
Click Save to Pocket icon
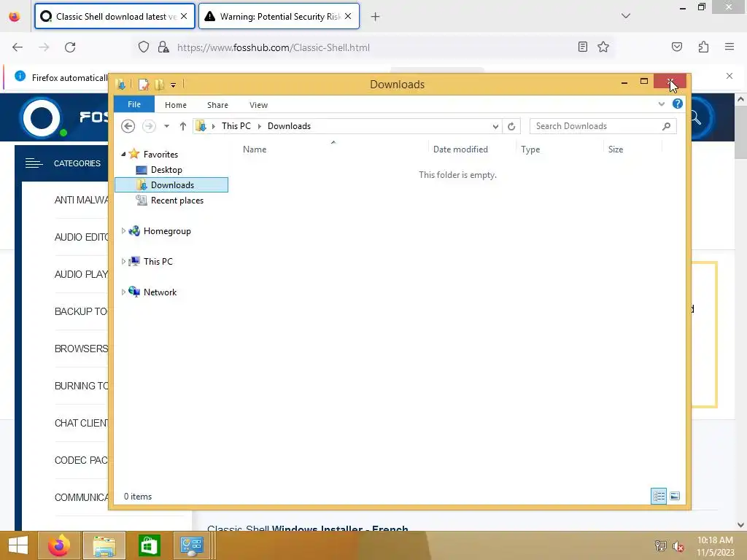pos(676,47)
